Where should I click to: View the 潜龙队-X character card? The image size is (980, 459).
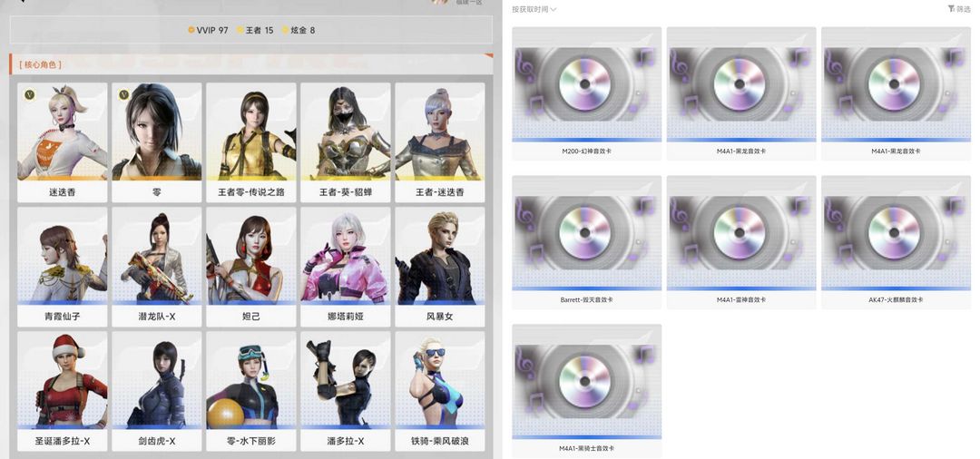(157, 267)
